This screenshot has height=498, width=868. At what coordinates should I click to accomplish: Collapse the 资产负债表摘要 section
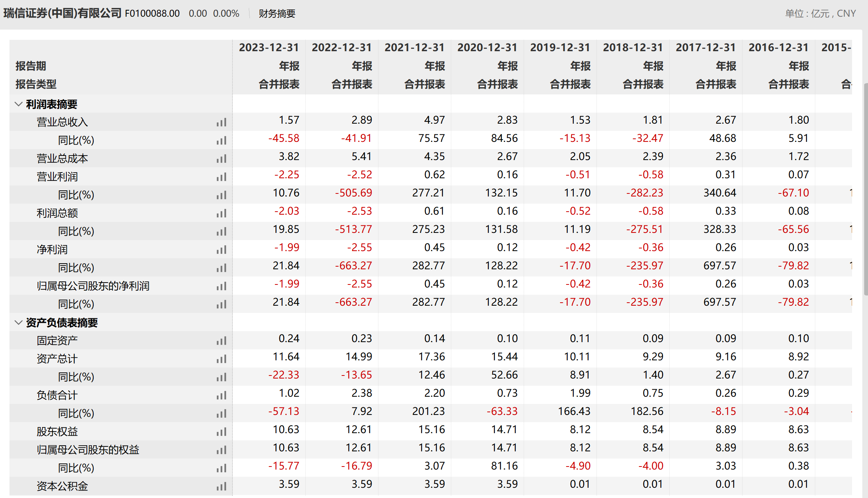[x=18, y=322]
